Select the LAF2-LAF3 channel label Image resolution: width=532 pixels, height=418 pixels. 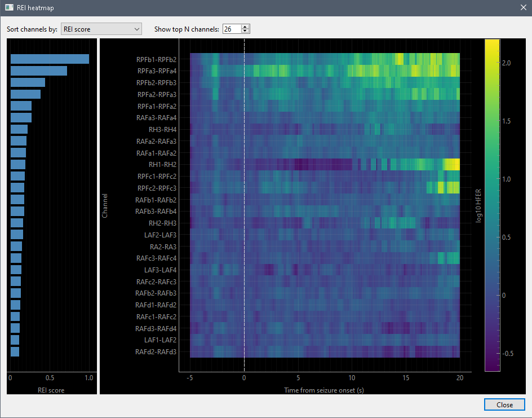pyautogui.click(x=160, y=235)
